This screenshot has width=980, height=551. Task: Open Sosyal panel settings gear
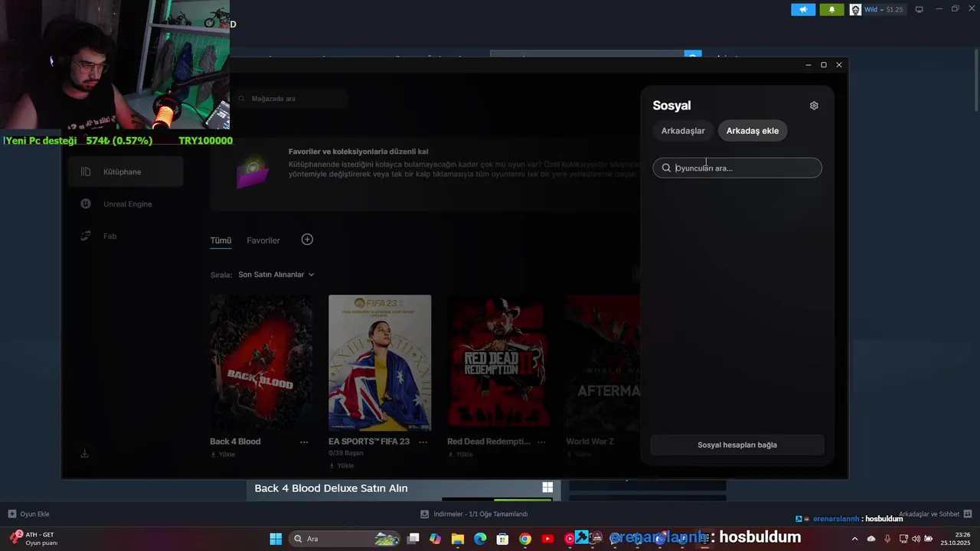(x=814, y=106)
